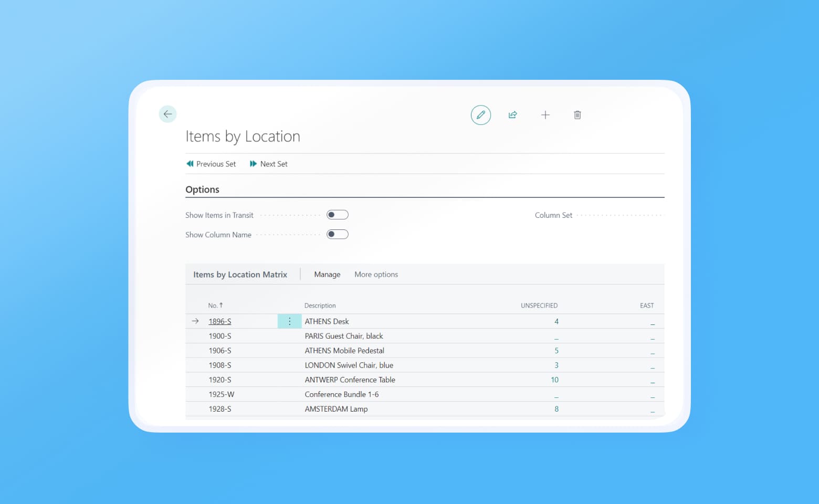The height and width of the screenshot is (504, 819).
Task: Click ATHENS Desk description
Action: (327, 321)
